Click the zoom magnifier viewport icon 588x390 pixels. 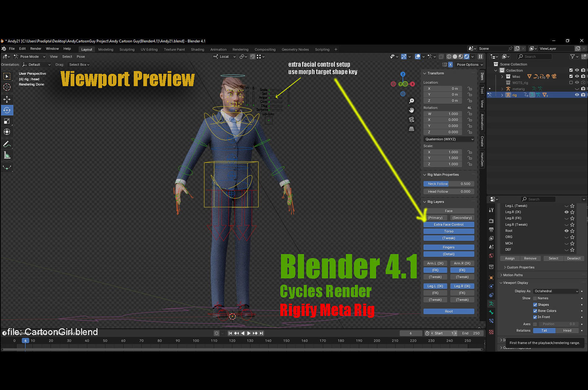412,101
